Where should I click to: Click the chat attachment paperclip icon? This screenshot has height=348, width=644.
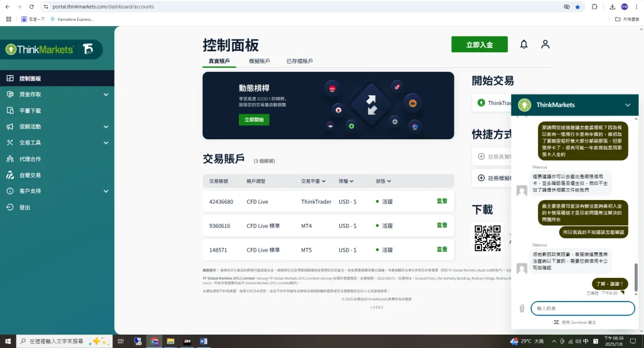[522, 308]
